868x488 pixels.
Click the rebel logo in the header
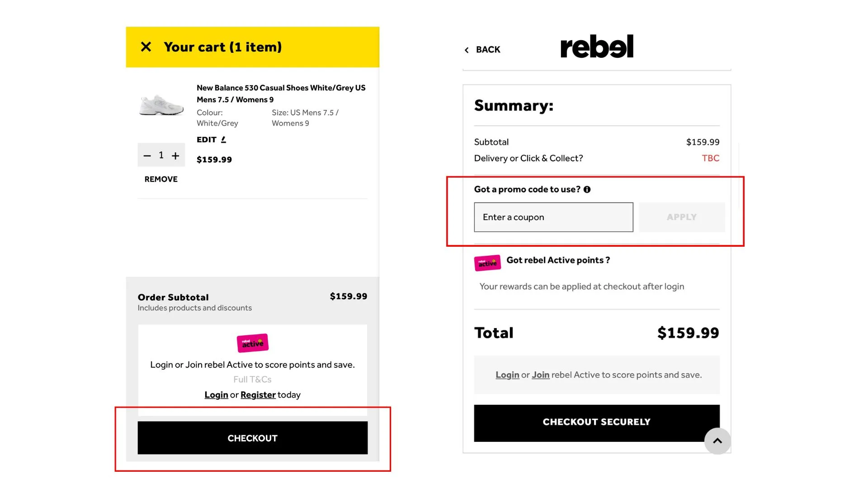597,46
